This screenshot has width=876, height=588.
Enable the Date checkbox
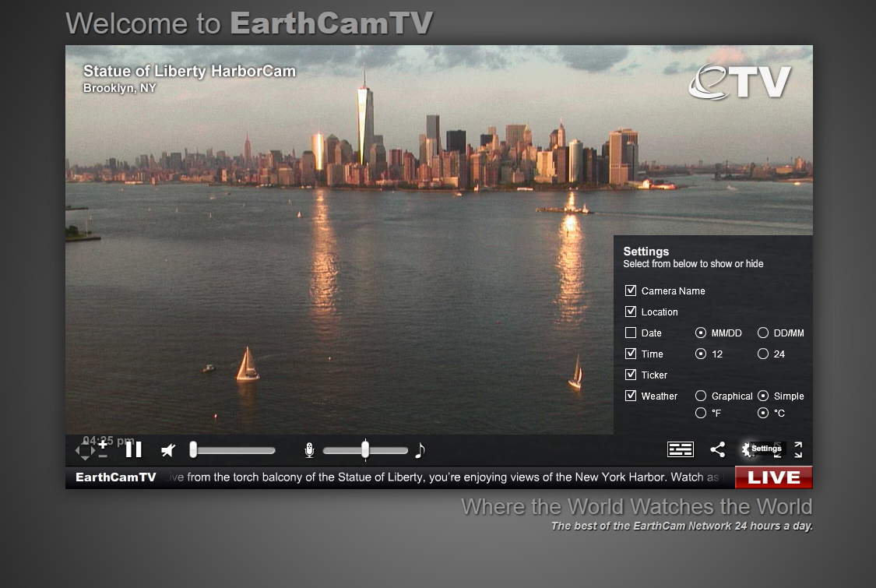631,333
